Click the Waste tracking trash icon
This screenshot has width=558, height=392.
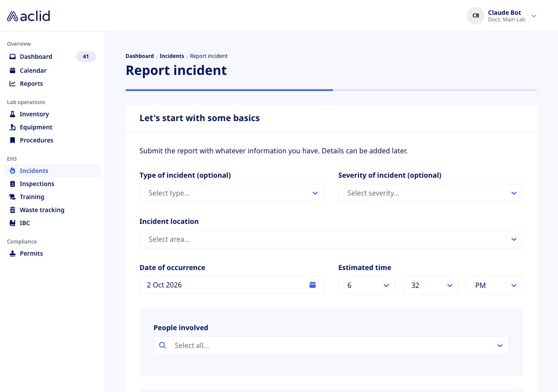13,210
